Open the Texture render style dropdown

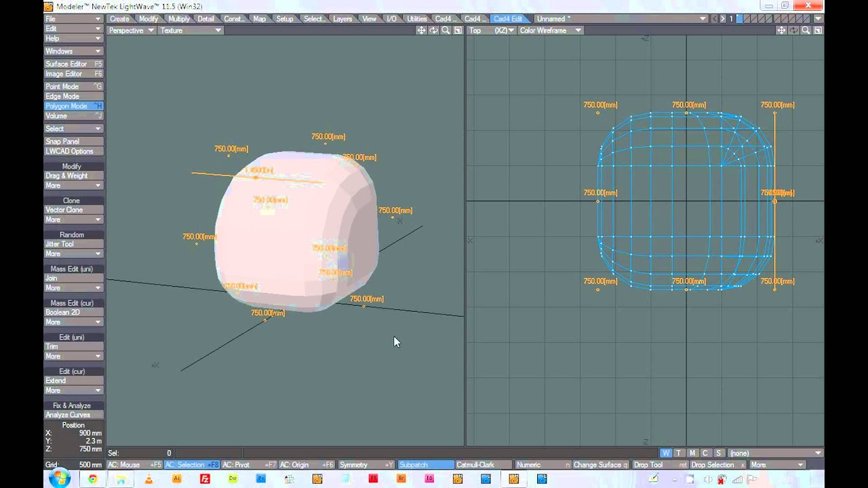pos(191,30)
